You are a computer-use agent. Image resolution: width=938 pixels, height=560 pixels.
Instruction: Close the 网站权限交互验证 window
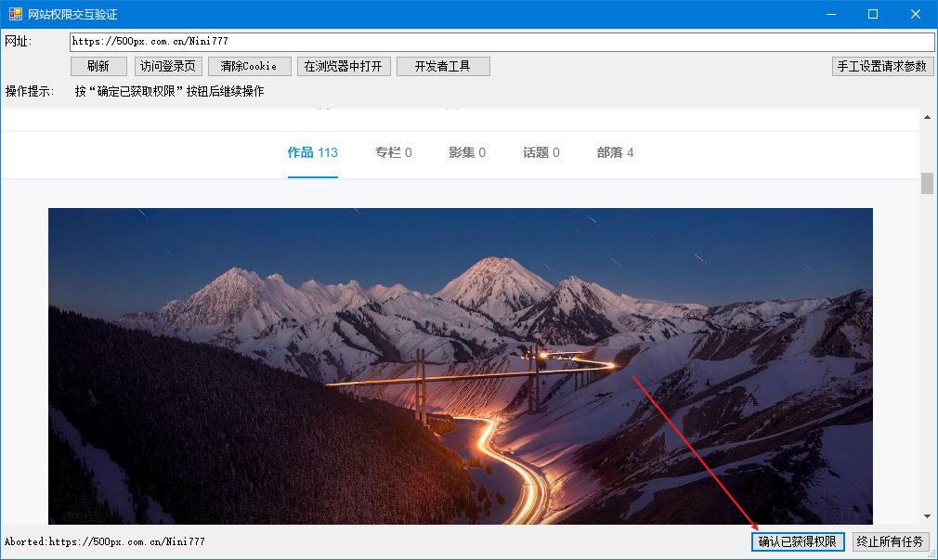pos(916,14)
